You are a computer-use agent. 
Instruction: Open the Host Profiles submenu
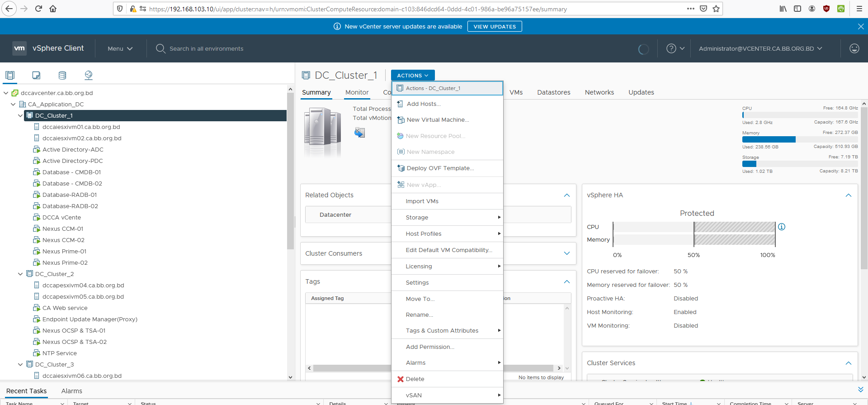coord(448,234)
